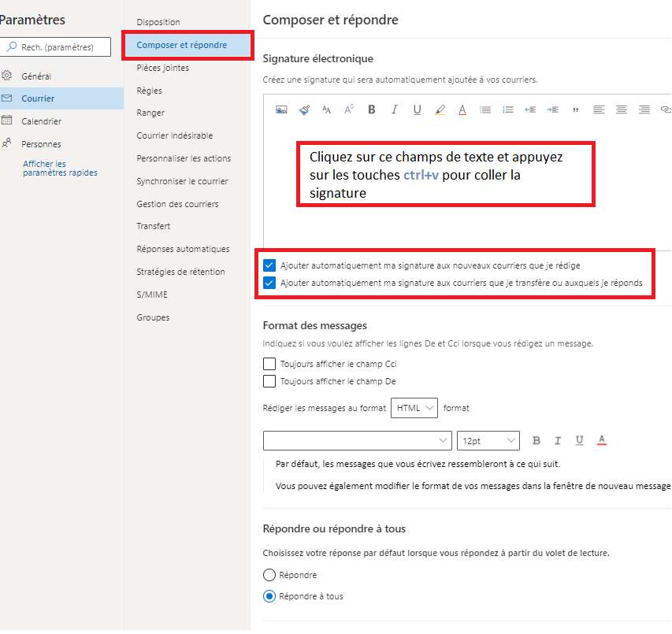Click the numbered list icon
Viewport: 672px width, 634px height.
[508, 109]
